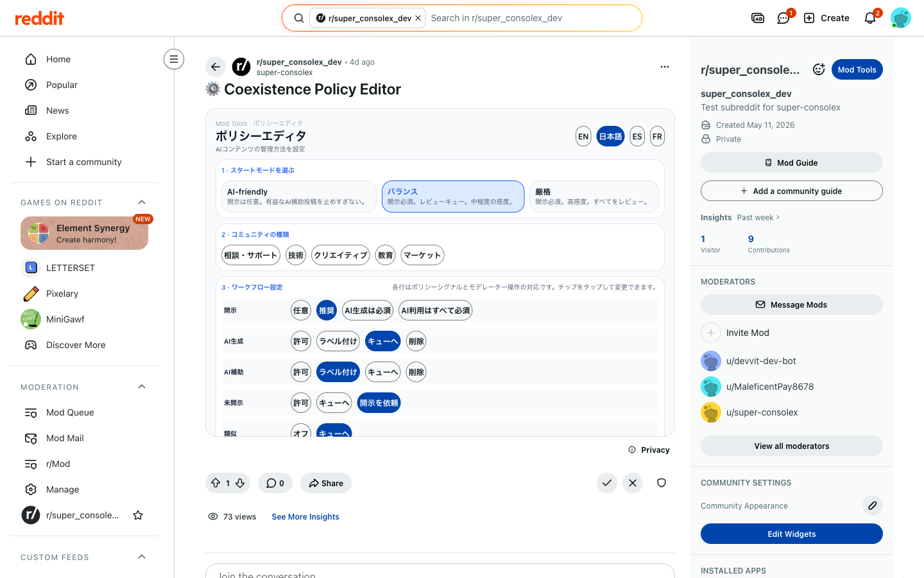Remove the post with the X icon
This screenshot has width=924, height=578.
tap(633, 483)
